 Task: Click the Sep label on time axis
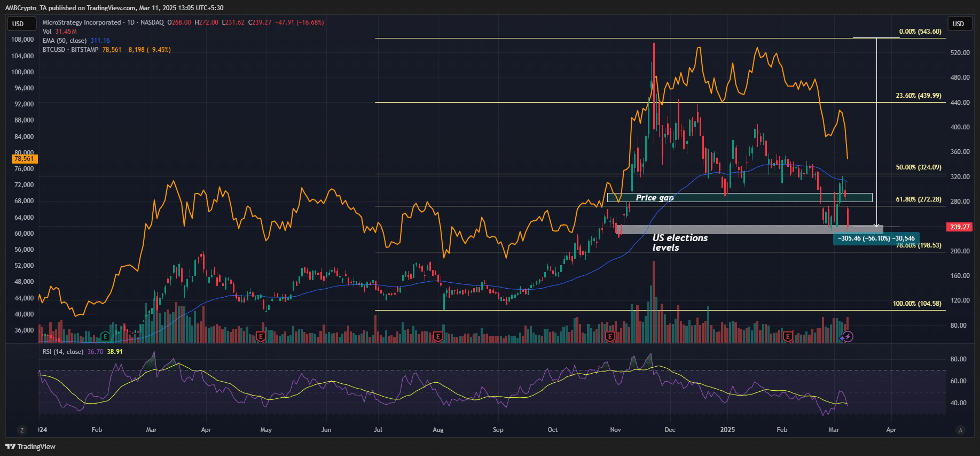tap(498, 430)
